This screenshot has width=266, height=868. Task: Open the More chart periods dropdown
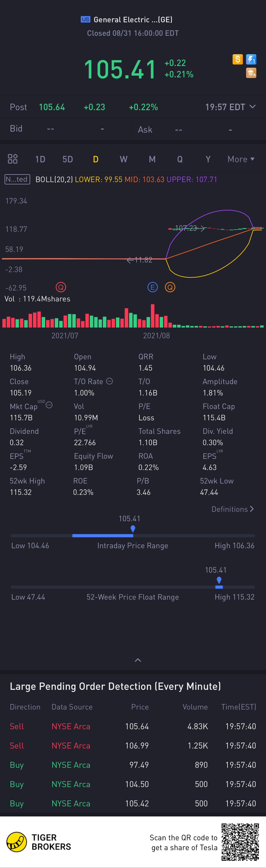[x=241, y=159]
